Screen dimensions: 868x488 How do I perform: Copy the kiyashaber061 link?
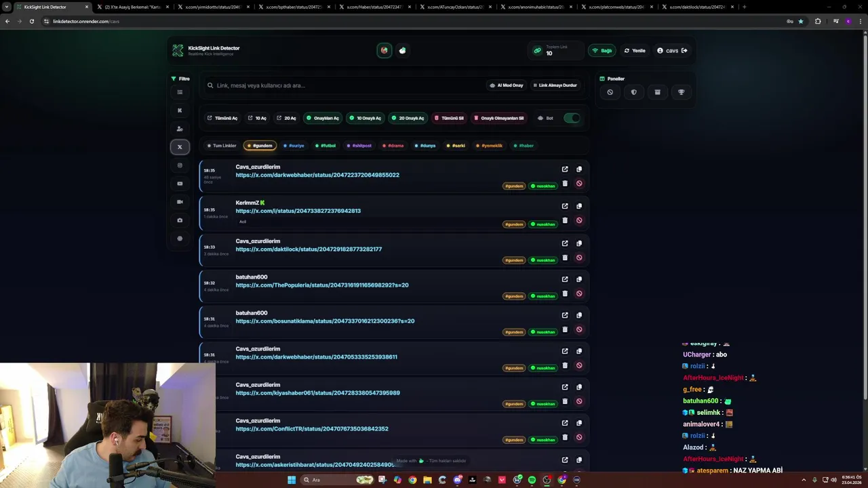click(x=579, y=387)
